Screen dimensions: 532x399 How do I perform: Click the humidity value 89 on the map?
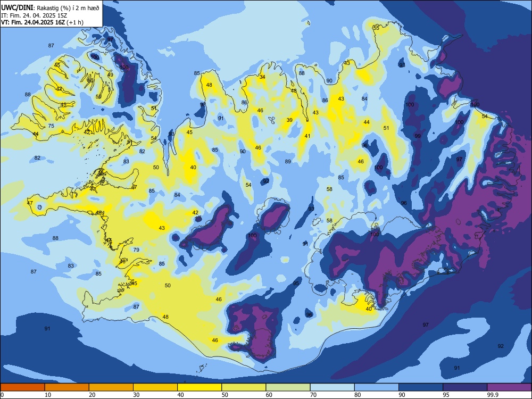pyautogui.click(x=288, y=162)
